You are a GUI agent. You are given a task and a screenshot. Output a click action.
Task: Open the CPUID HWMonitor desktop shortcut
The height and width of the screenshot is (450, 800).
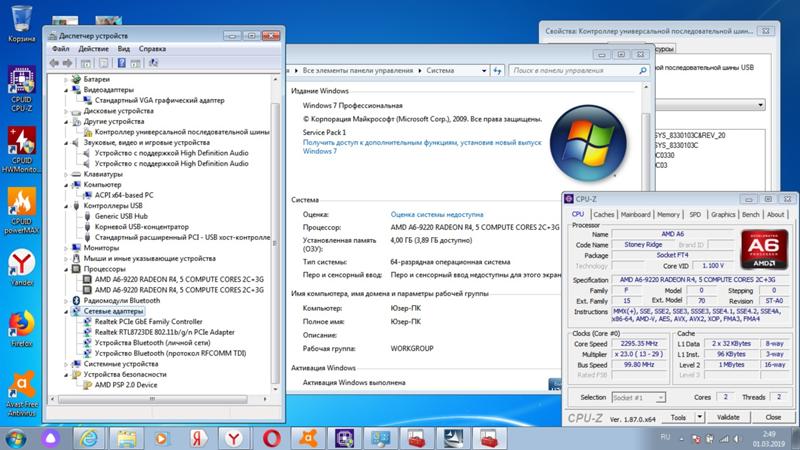coord(21,149)
